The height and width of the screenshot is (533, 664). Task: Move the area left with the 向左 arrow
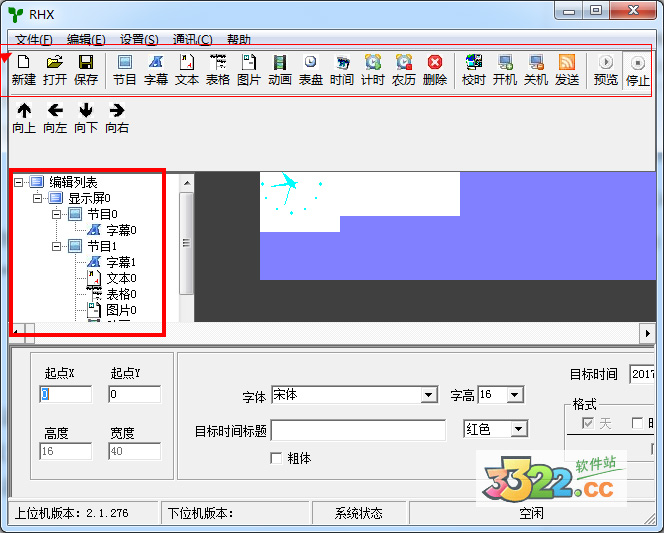[x=55, y=118]
